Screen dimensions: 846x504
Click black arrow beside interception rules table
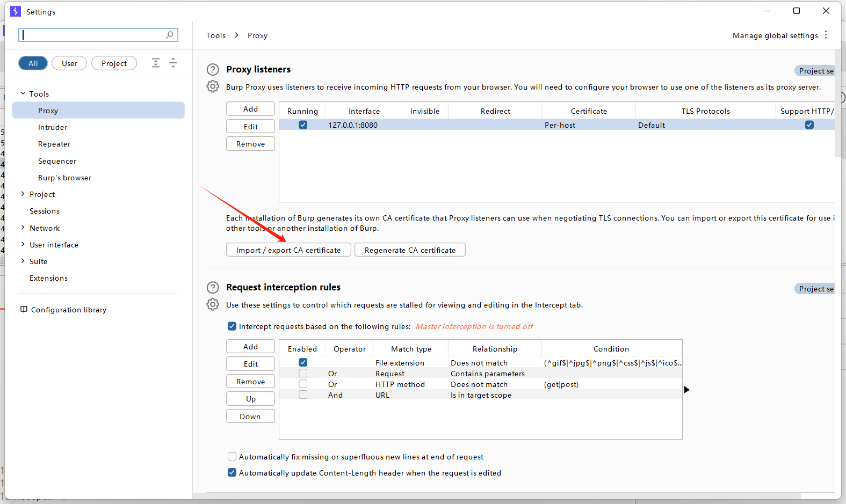tap(686, 390)
